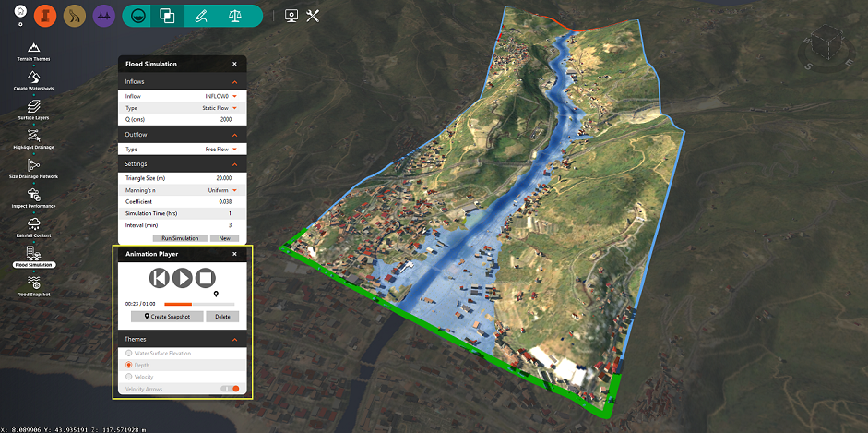Image resolution: width=868 pixels, height=433 pixels.
Task: Collapse the Settings section
Action: click(x=234, y=164)
